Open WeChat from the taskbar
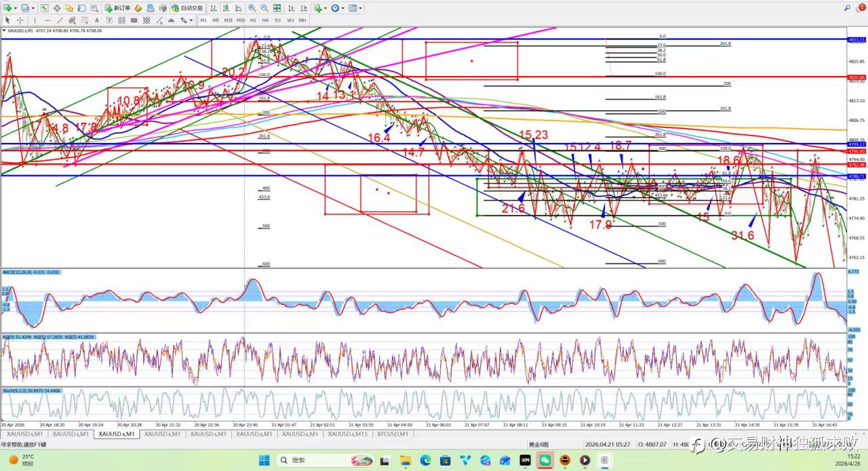 pos(545,460)
